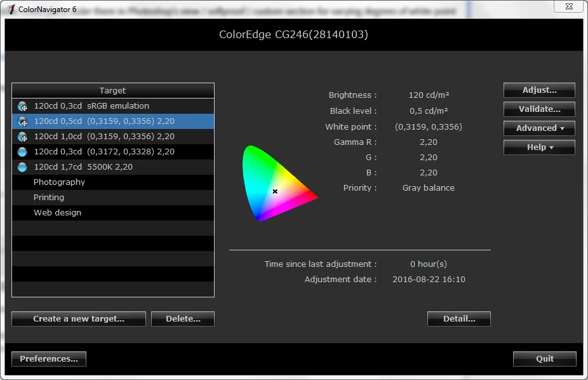Open the Detail view

click(x=459, y=319)
